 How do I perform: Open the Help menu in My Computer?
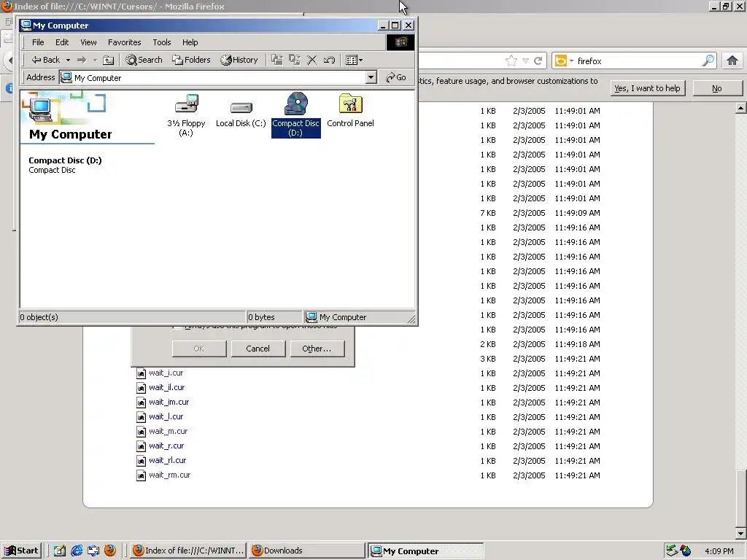tap(190, 42)
